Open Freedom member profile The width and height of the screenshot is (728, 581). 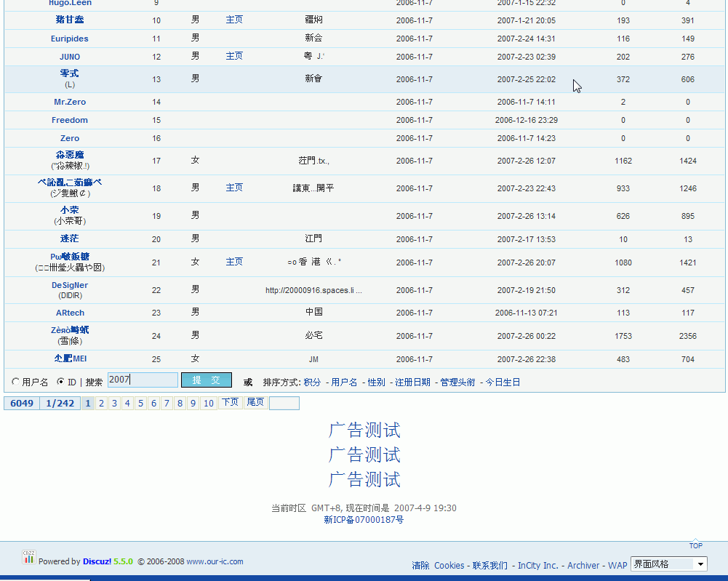pos(70,120)
